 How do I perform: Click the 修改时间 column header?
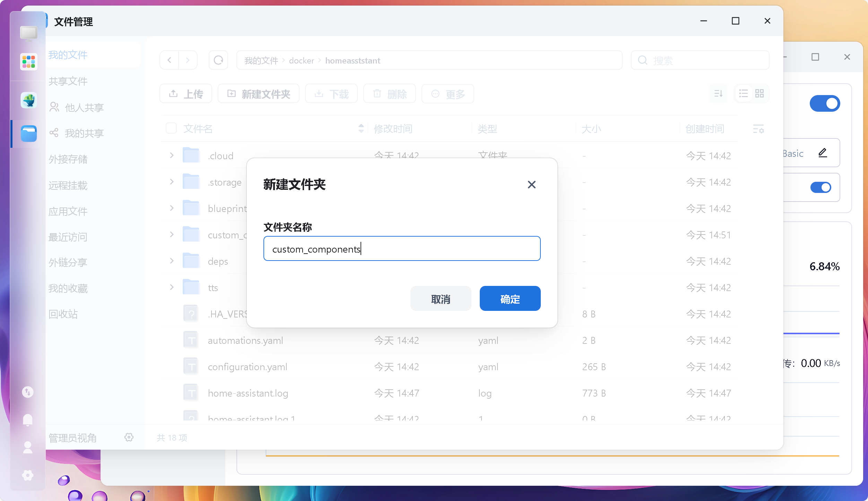click(393, 129)
